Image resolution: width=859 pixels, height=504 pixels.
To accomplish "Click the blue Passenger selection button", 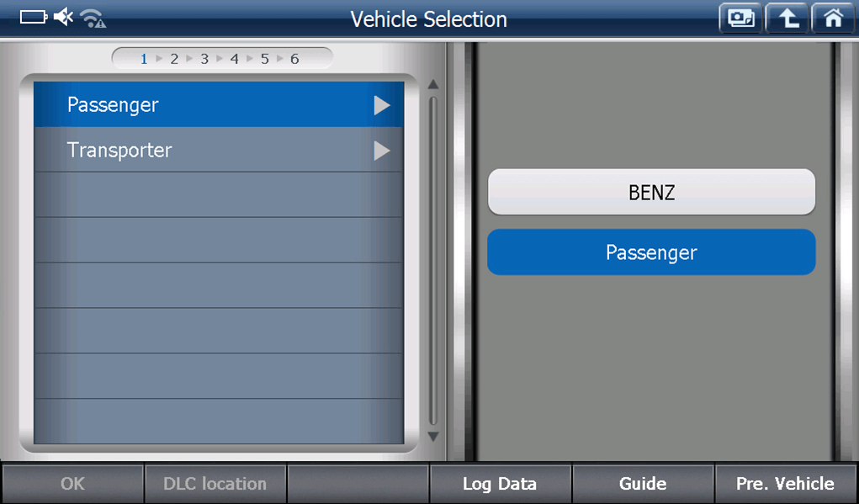I will tap(651, 252).
